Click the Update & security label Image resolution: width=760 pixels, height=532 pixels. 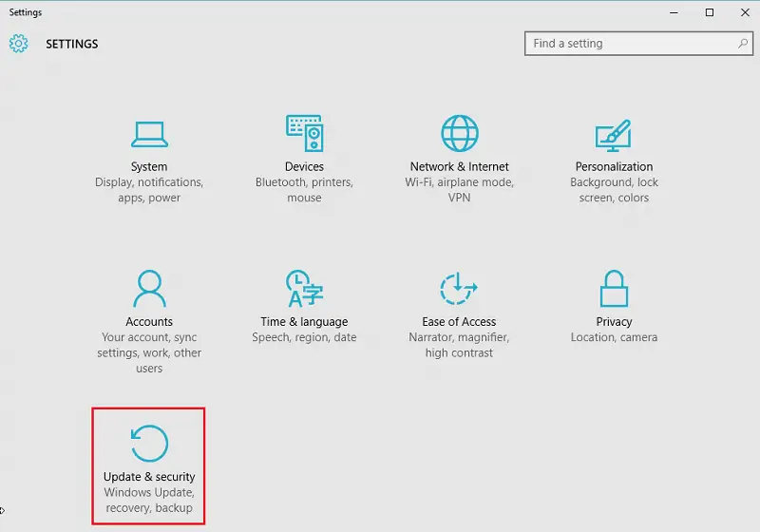149,477
